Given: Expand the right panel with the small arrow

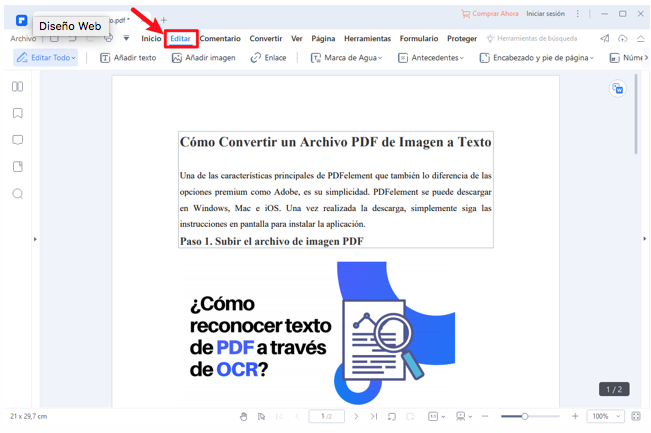Looking at the screenshot, I should (645, 239).
